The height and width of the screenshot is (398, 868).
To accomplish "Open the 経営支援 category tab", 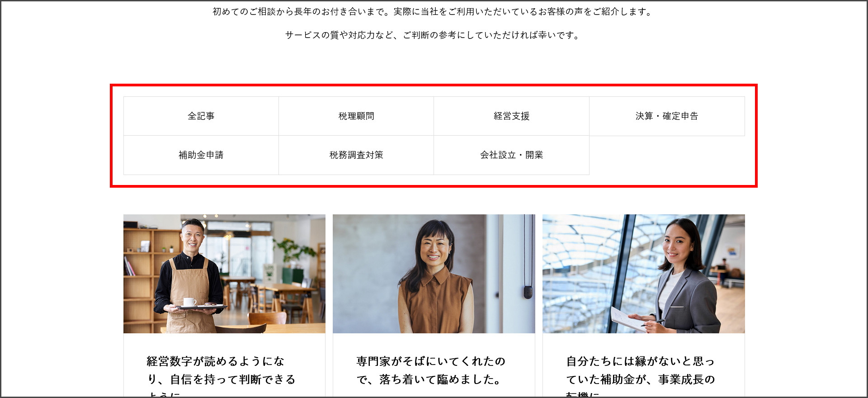I will [x=511, y=116].
